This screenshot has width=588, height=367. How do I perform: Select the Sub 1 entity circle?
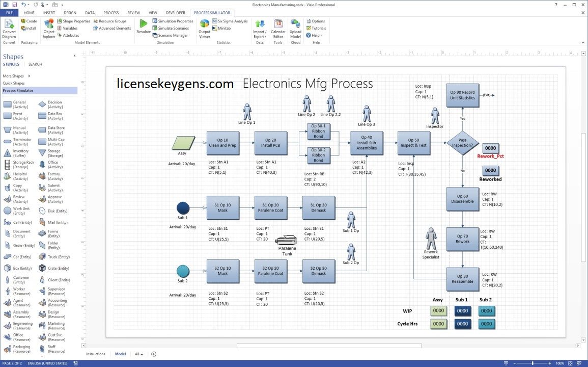pyautogui.click(x=183, y=208)
